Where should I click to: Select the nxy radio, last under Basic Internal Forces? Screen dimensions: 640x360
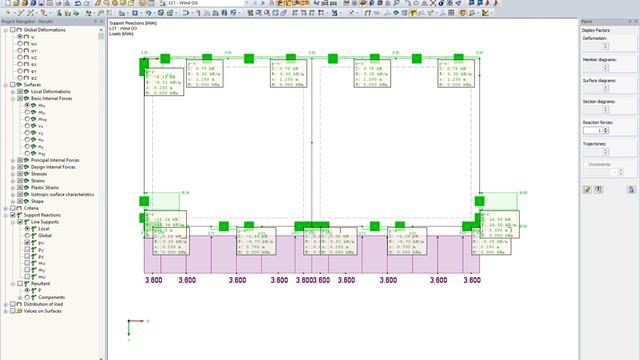tap(27, 153)
